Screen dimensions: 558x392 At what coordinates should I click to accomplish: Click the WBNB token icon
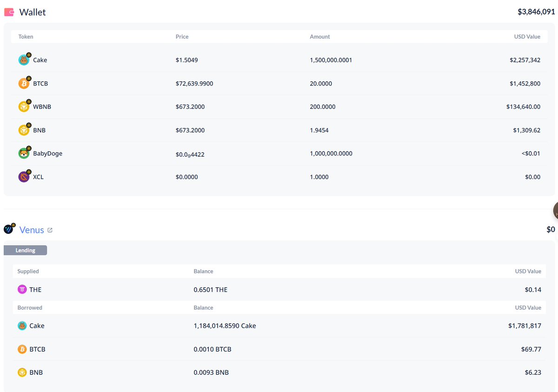click(x=24, y=107)
